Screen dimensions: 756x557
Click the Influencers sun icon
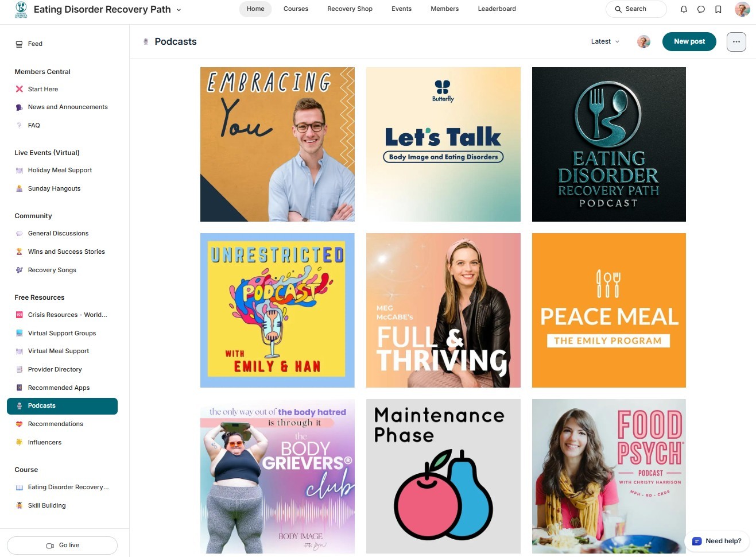pos(19,442)
